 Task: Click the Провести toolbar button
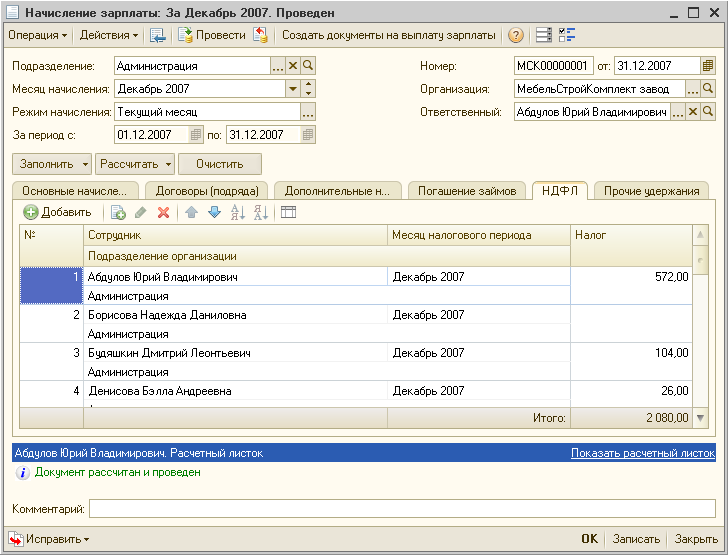(x=212, y=35)
